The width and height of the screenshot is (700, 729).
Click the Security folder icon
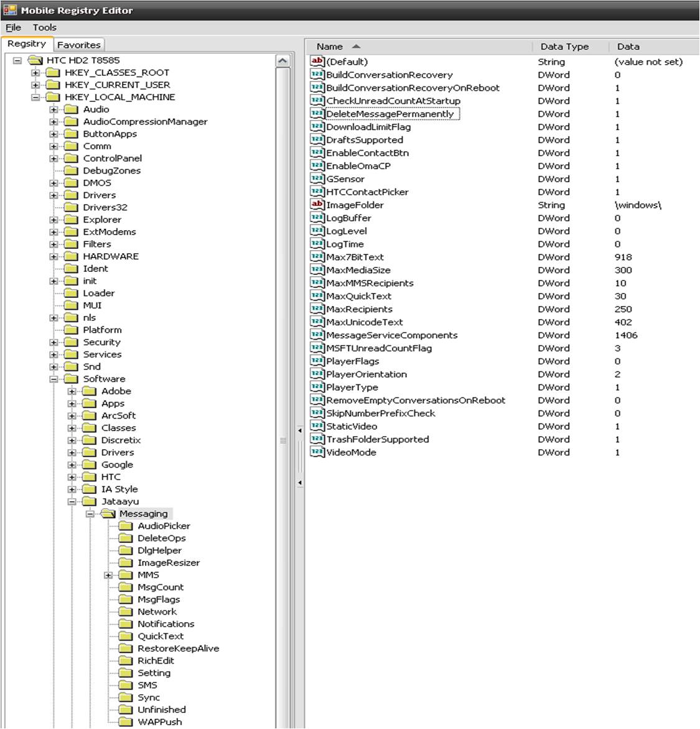pos(71,342)
